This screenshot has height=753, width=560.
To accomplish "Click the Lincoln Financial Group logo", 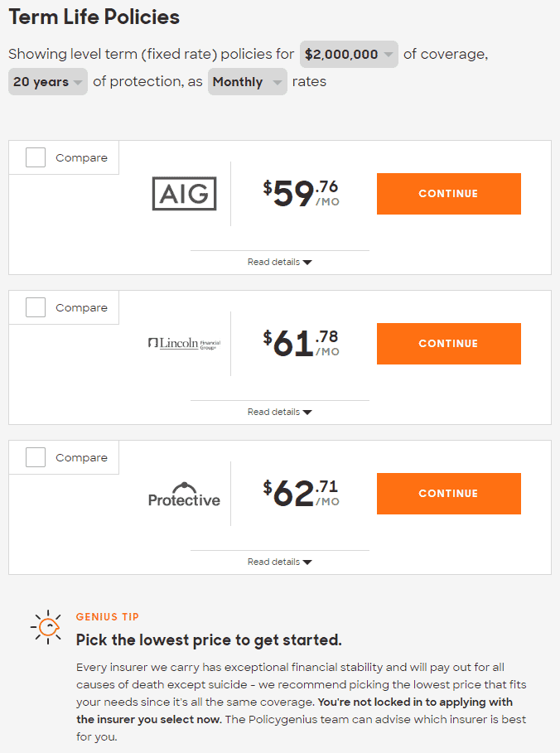I will coord(185,344).
